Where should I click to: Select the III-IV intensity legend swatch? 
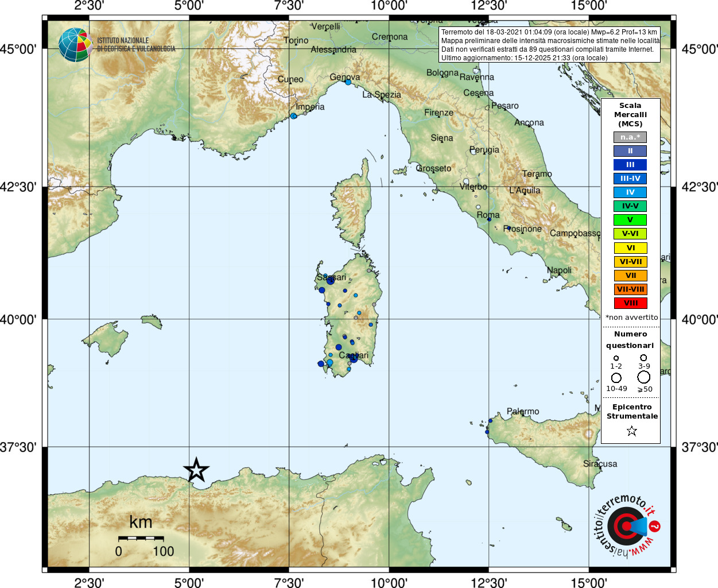(630, 179)
